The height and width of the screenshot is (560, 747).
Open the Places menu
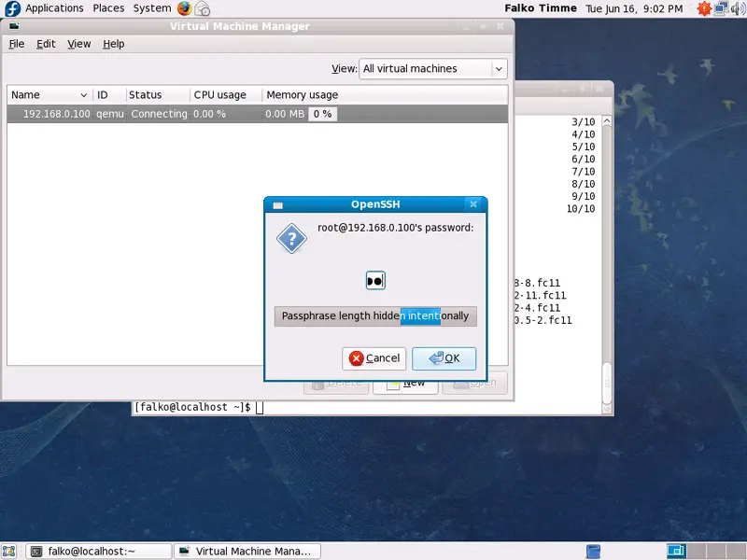coord(108,8)
